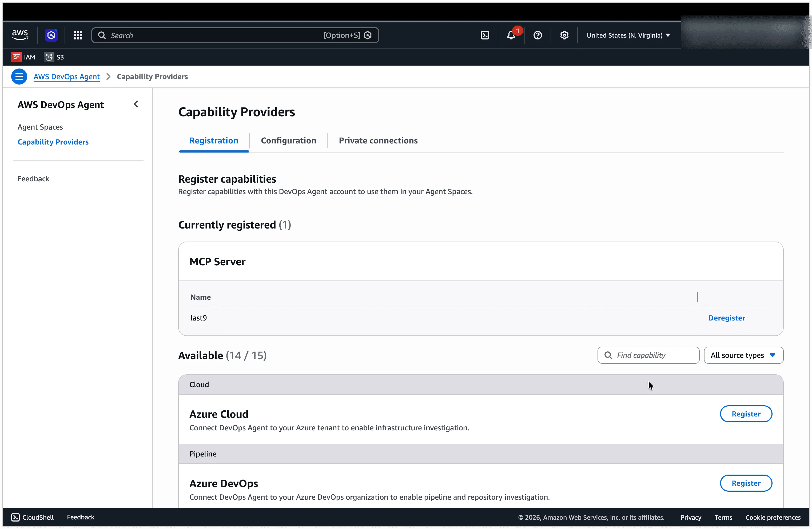Open CloudShell icon in top navigation
This screenshot has width=812, height=529.
485,35
